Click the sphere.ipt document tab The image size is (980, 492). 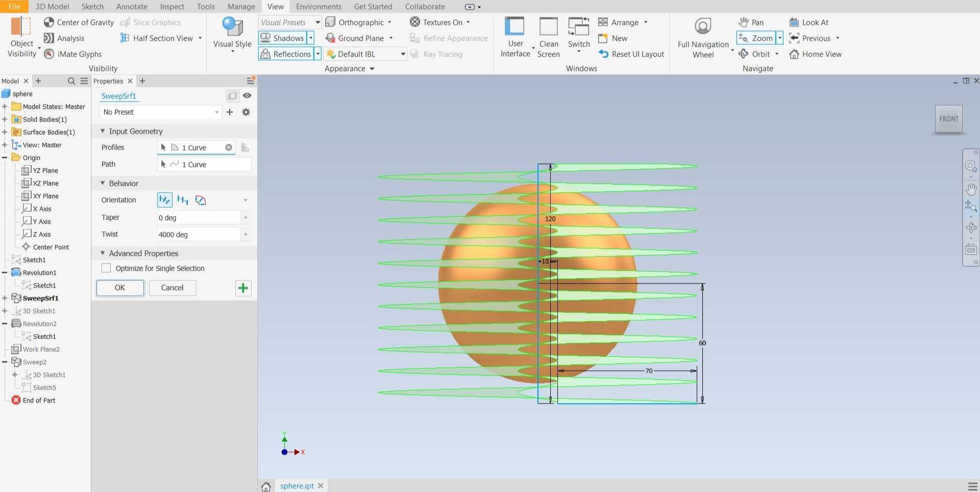pos(297,486)
